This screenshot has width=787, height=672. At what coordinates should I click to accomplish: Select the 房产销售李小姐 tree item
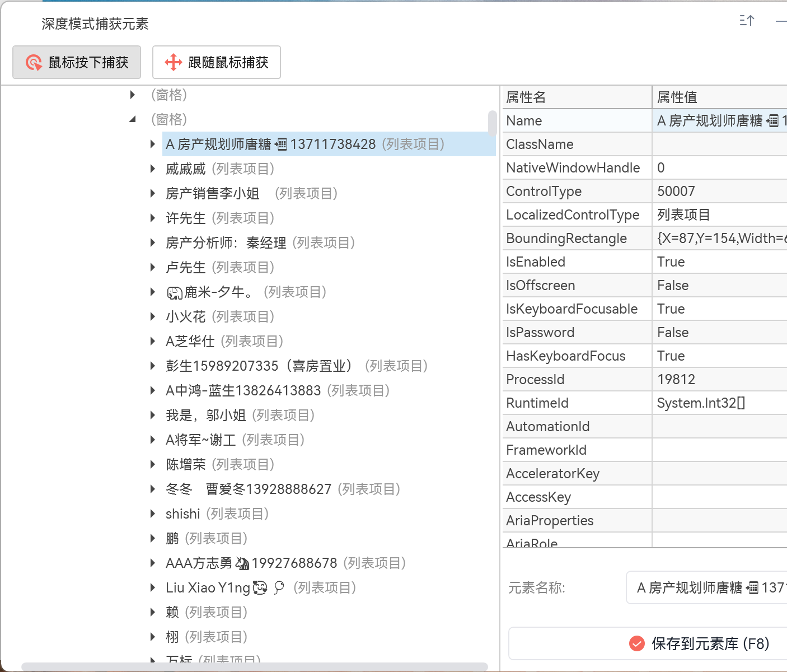(x=213, y=193)
